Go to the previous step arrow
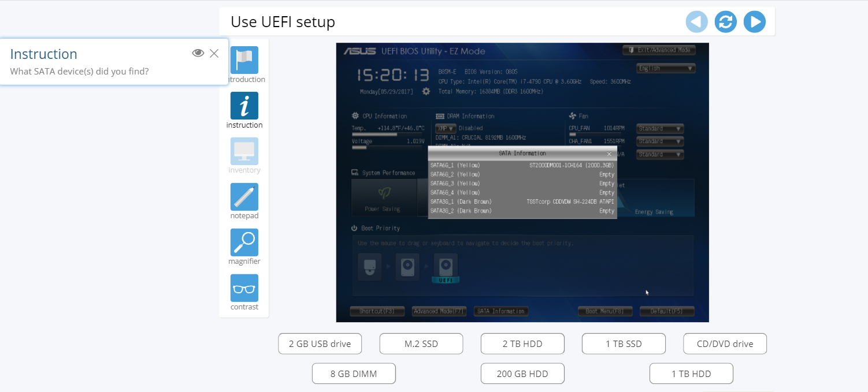 [697, 22]
